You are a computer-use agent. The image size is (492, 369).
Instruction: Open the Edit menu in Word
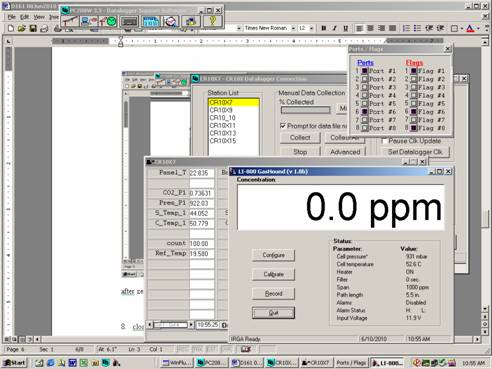click(24, 17)
